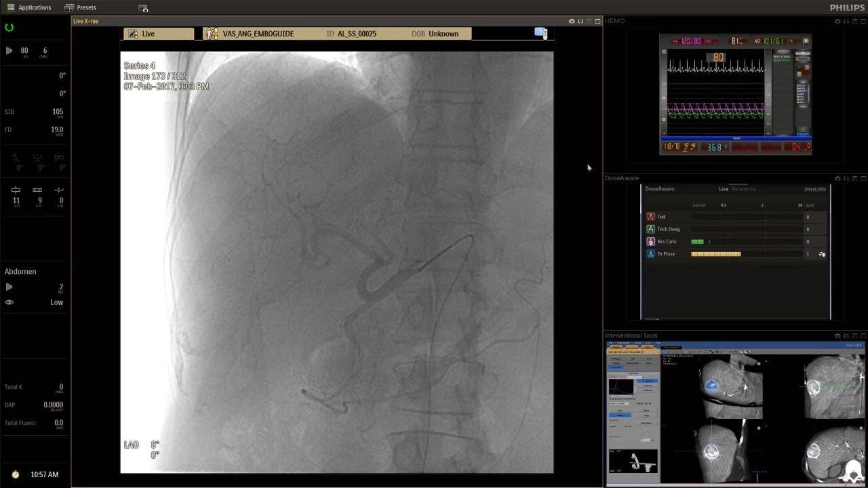Click the green power status icon
Image resolution: width=868 pixels, height=488 pixels.
click(x=9, y=28)
